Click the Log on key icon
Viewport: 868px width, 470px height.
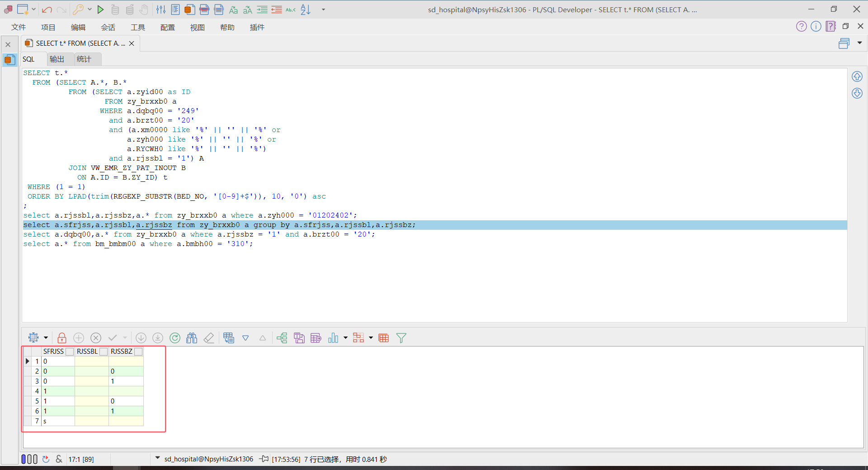click(78, 9)
